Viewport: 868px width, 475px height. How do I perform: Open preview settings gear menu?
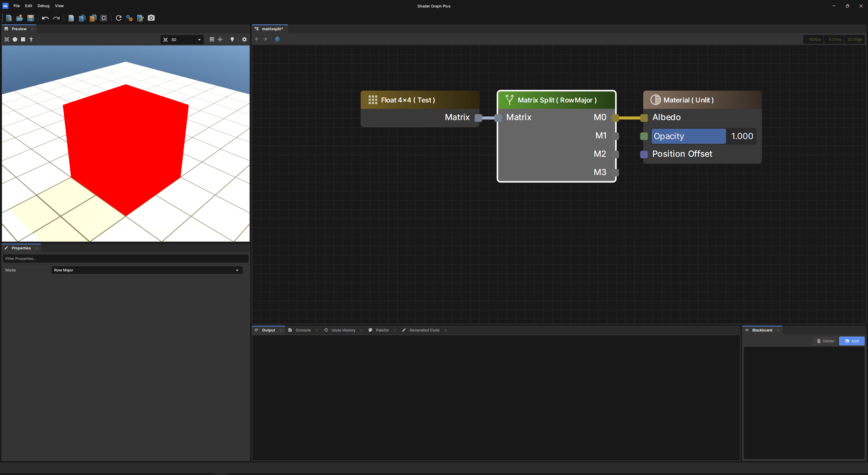click(x=244, y=39)
